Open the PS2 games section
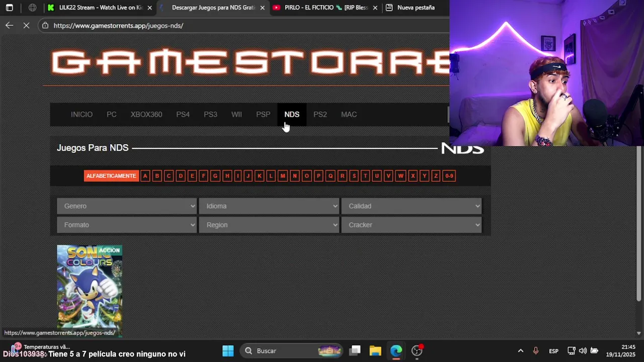The height and width of the screenshot is (362, 644). point(320,114)
